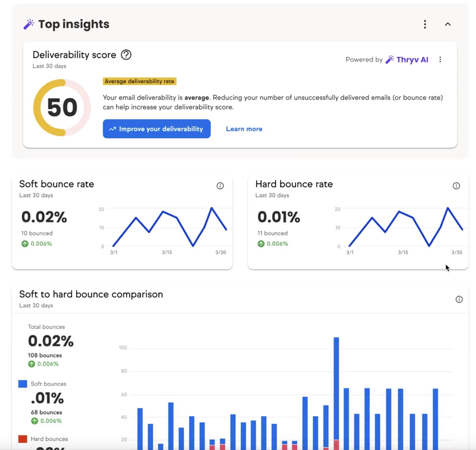This screenshot has height=450, width=476.
Task: Click green up-arrow under 108 bounces
Action: point(31,364)
